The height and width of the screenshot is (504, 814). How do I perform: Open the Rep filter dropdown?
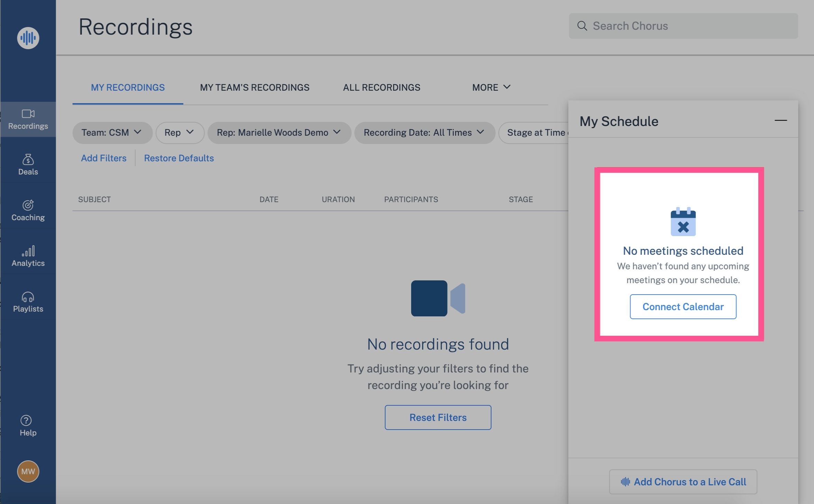pos(180,133)
